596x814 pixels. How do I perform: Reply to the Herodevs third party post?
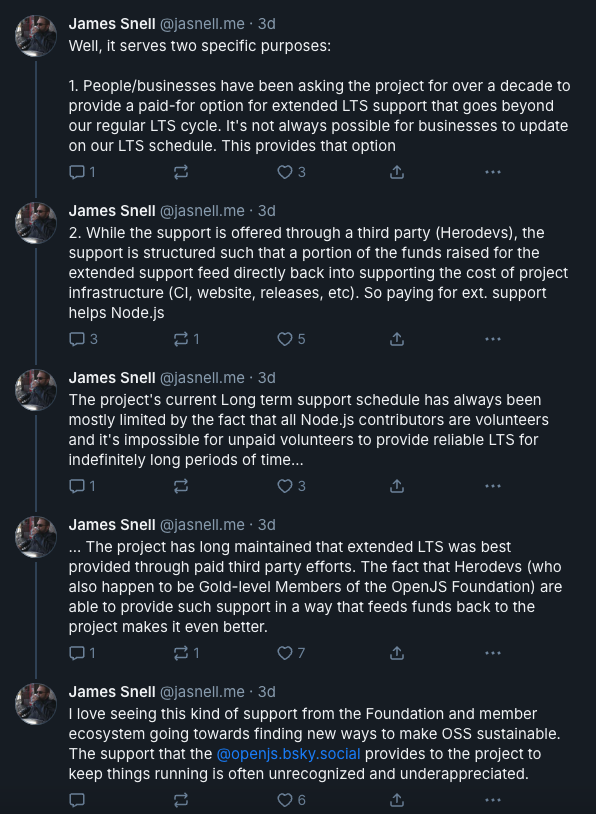(83, 339)
